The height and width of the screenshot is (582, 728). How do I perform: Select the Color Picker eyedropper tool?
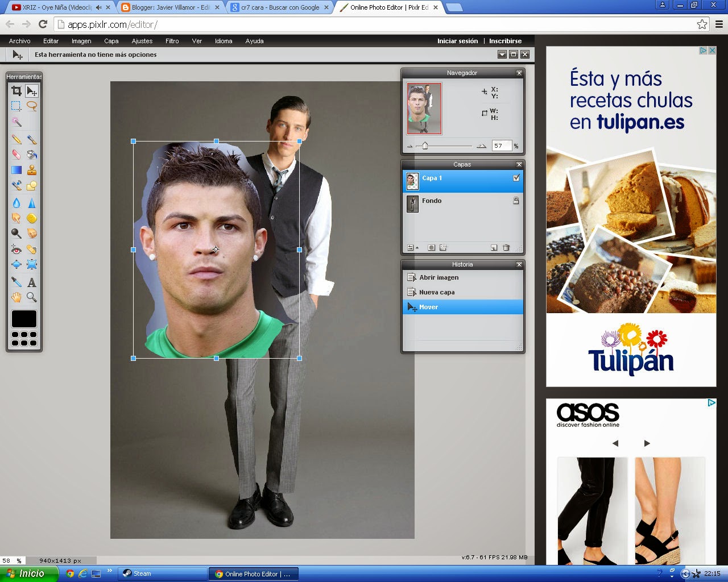(x=16, y=282)
